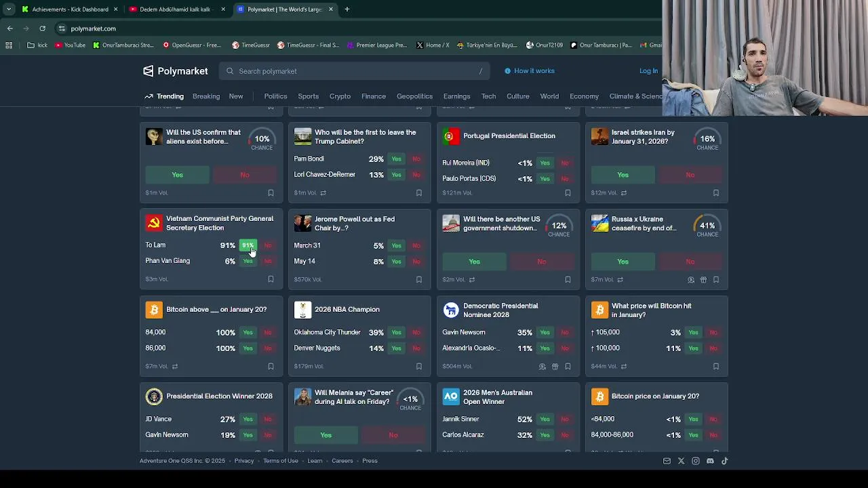Click gift icon on Democratic Nominee card
The height and width of the screenshot is (488, 868).
click(555, 366)
